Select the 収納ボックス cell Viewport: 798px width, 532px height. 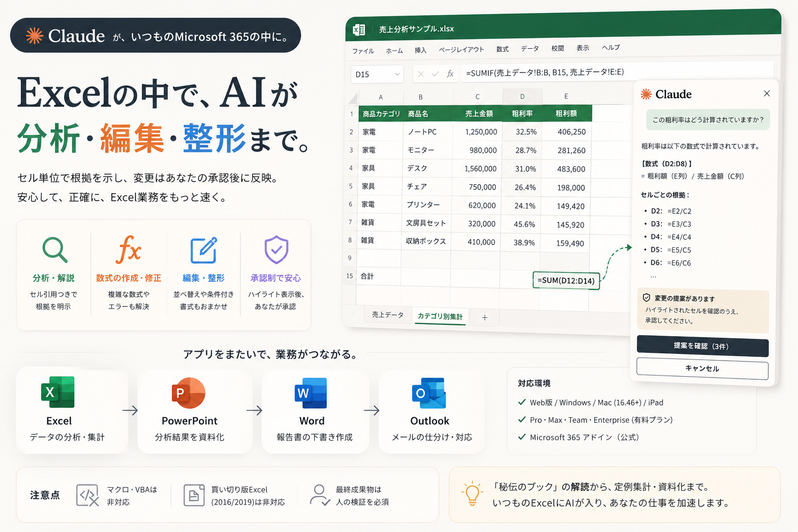click(426, 242)
